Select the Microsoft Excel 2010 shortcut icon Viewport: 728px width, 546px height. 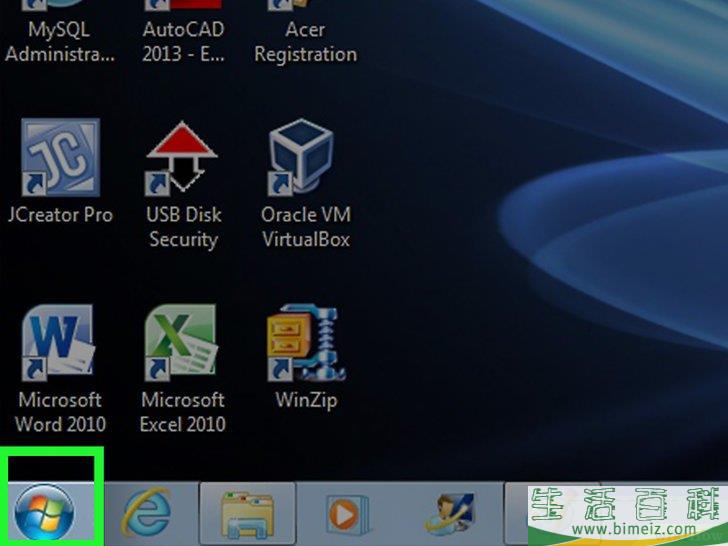[181, 344]
